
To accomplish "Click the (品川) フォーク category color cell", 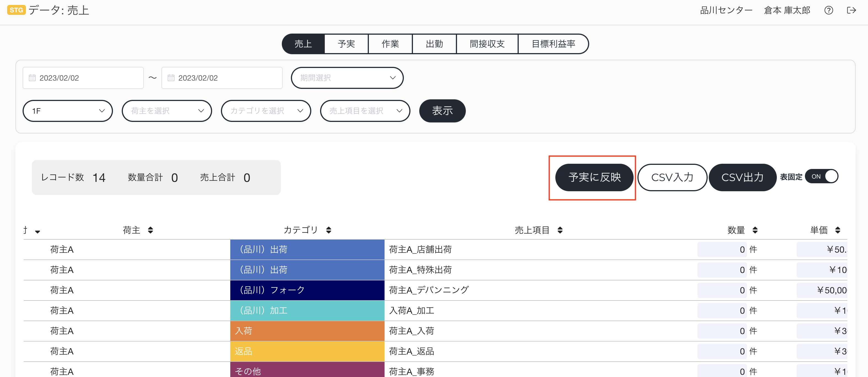I will (307, 290).
